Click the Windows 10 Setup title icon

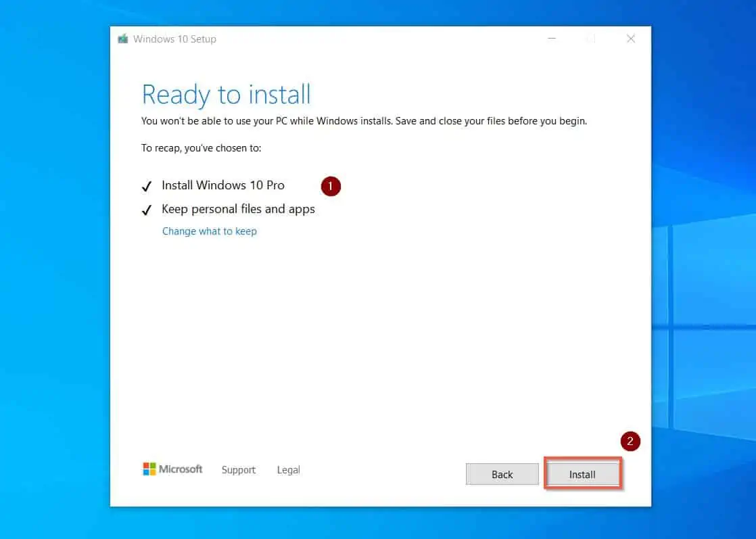(x=123, y=39)
